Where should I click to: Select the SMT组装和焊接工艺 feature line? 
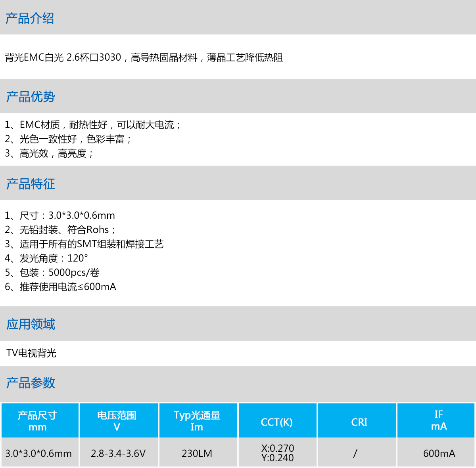84,244
